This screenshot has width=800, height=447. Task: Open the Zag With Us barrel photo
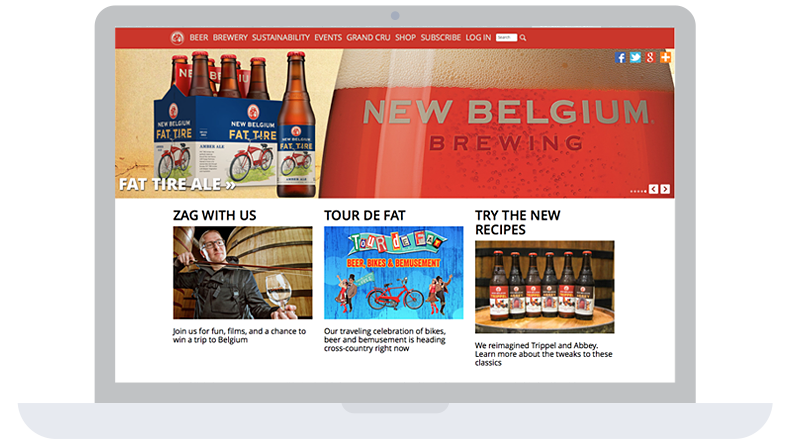(243, 273)
